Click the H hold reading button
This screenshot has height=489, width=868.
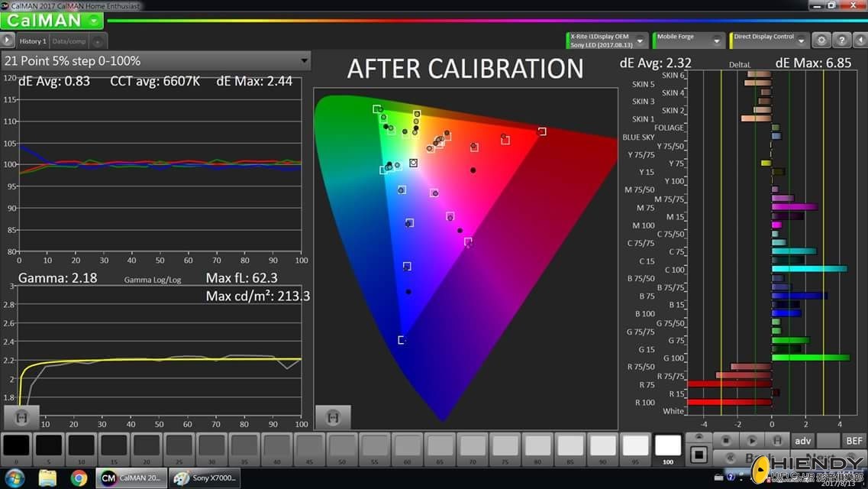[777, 441]
